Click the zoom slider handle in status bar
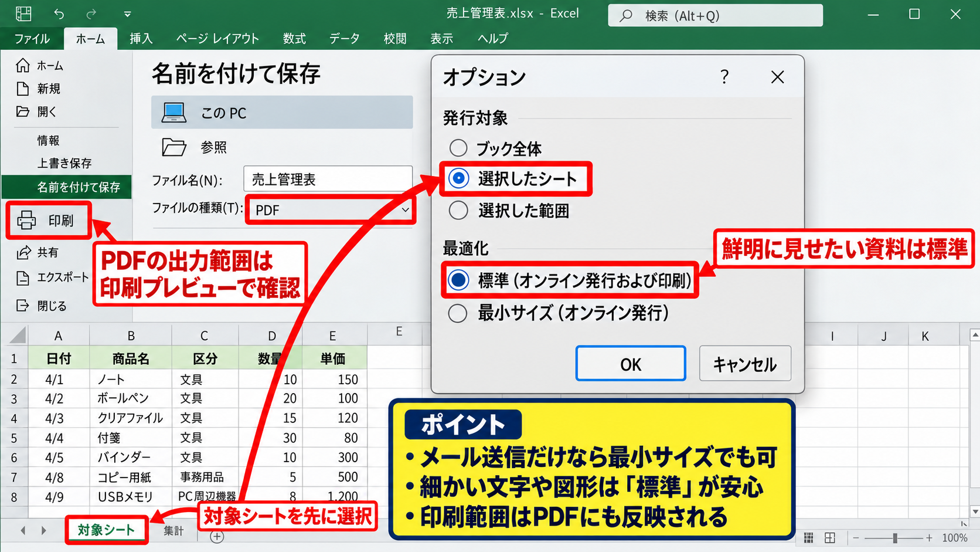980x552 pixels. coord(895,538)
